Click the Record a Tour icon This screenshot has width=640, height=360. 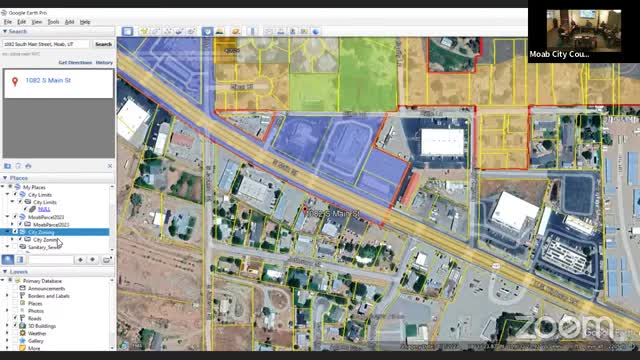tap(191, 31)
